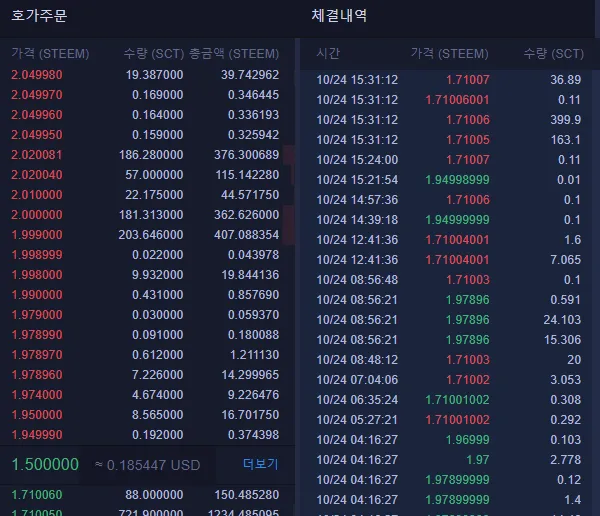Click 수량 (SCT) header in order book

(x=154, y=54)
